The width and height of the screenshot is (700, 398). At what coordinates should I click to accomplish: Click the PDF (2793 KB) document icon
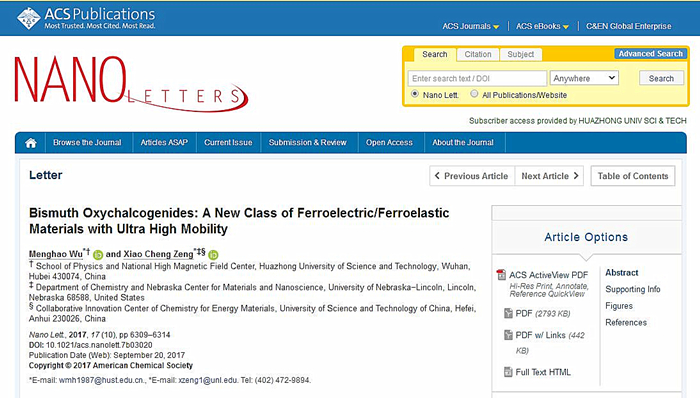click(x=508, y=313)
